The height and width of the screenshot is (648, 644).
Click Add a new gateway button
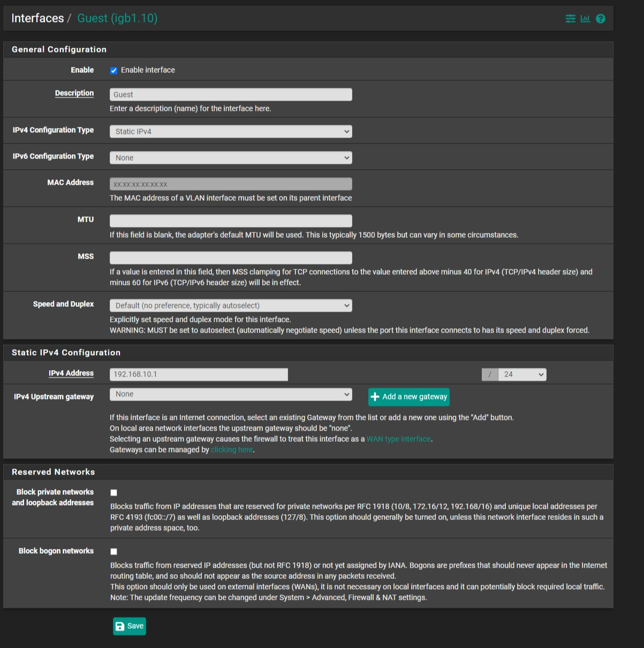point(409,397)
